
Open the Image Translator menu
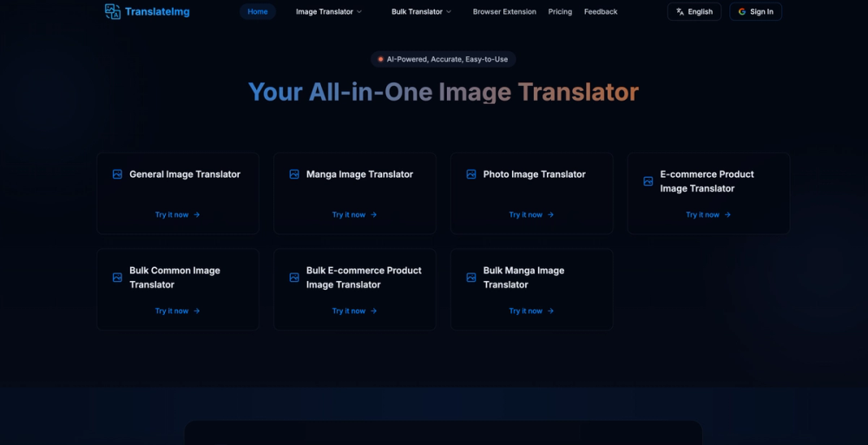329,11
